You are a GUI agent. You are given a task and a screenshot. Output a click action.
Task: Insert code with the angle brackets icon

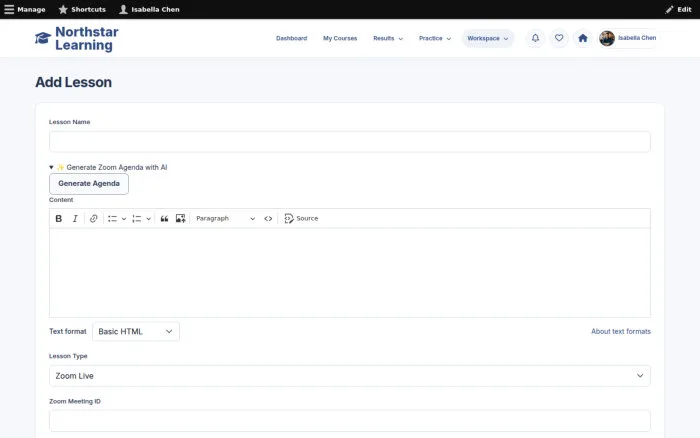pyautogui.click(x=268, y=218)
